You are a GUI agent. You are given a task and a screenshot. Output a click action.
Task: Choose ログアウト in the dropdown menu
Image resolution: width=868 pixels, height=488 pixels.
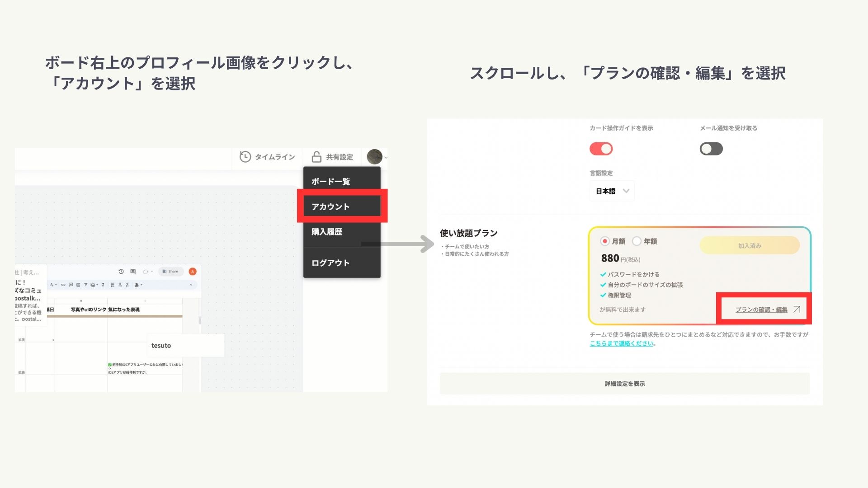click(330, 263)
